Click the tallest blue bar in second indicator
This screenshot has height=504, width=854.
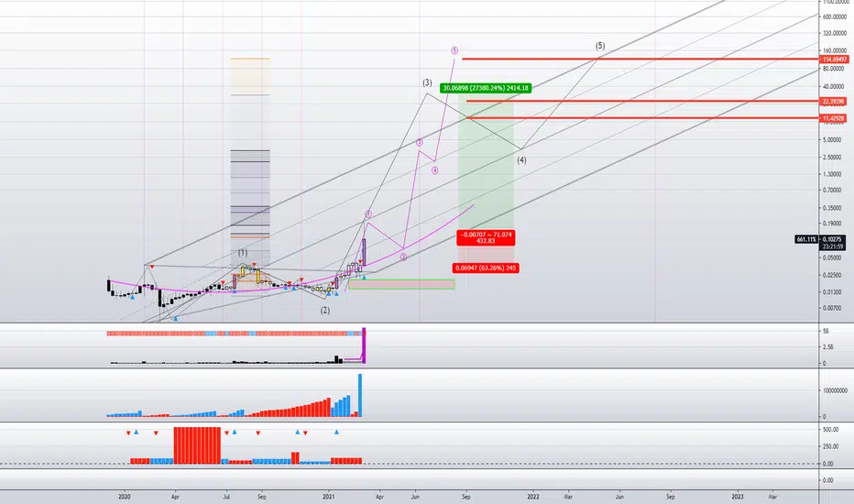(x=360, y=395)
